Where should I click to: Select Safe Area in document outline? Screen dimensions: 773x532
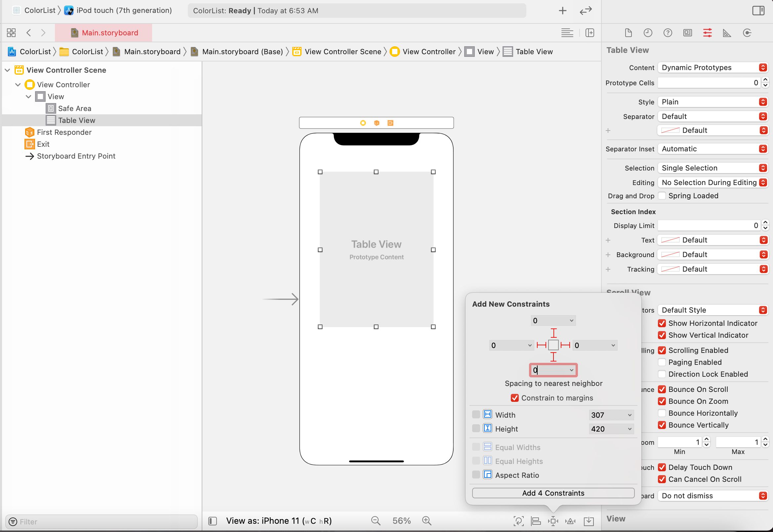pos(74,108)
